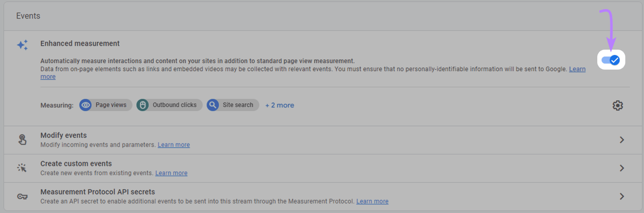
Task: Open Measurement Protocol API secrets row
Action: [x=97, y=192]
